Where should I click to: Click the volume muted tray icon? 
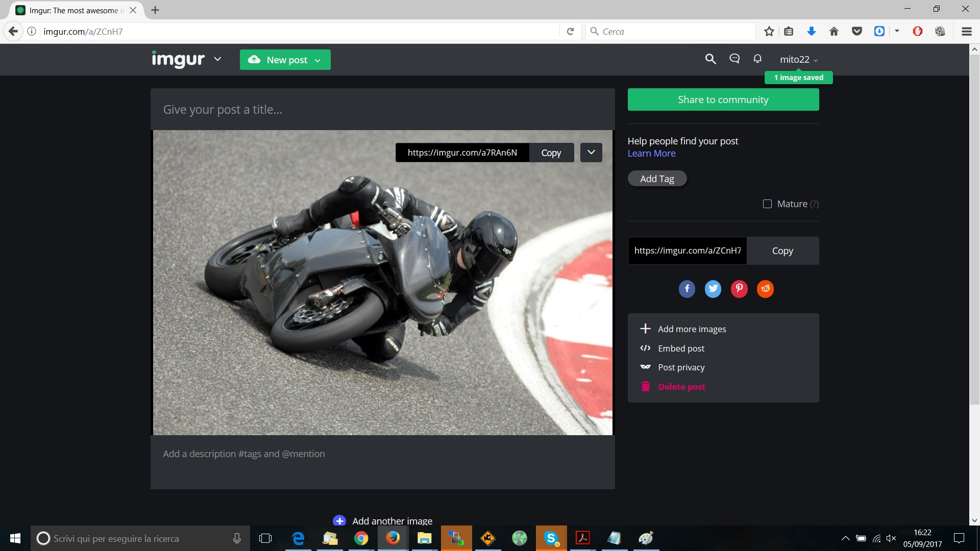(891, 538)
